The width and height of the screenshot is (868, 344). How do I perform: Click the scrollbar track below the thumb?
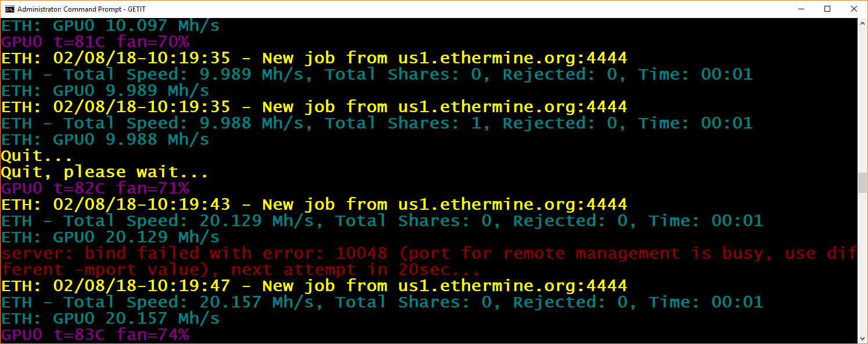[862, 261]
